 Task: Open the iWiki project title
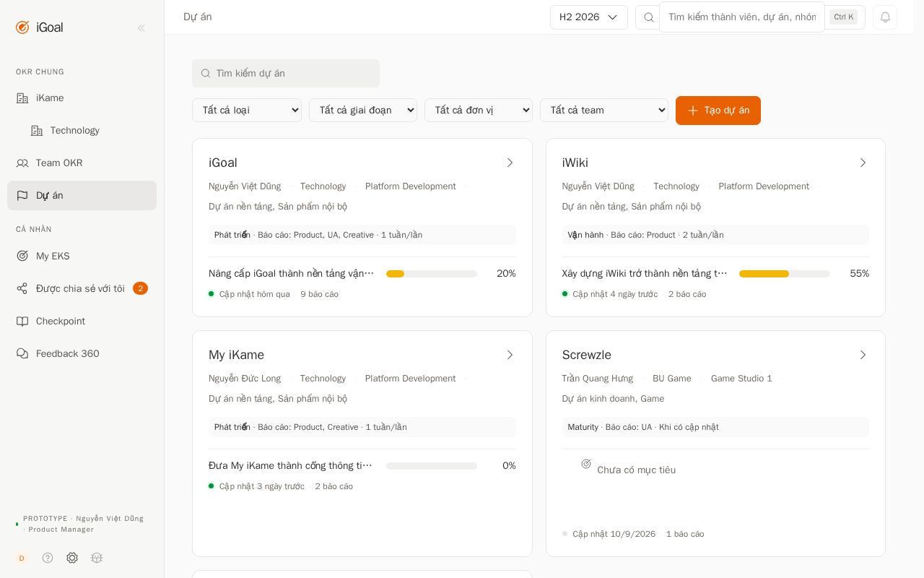(575, 163)
